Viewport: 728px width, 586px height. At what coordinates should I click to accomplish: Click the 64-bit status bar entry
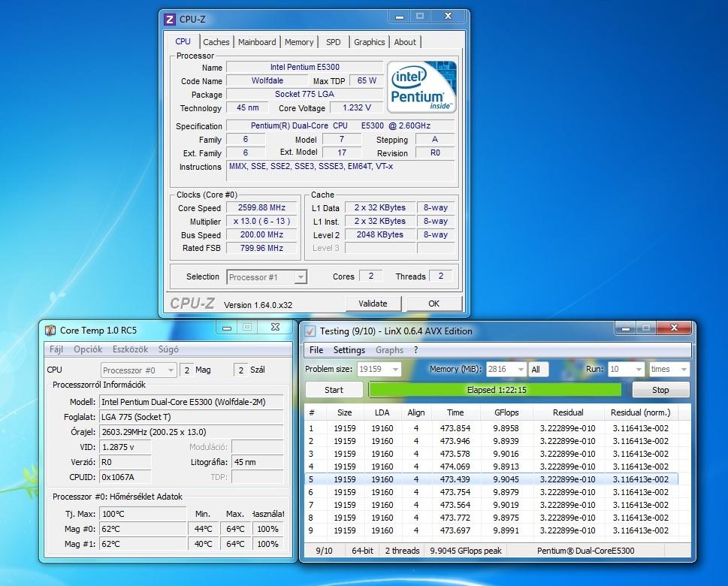[362, 551]
